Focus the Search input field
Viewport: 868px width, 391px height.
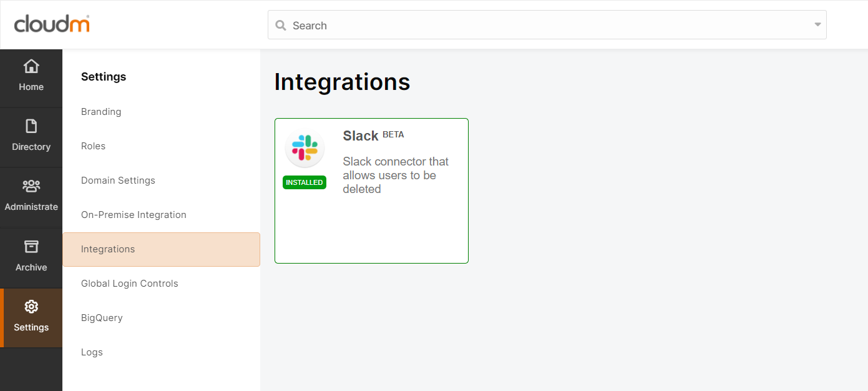(x=547, y=25)
